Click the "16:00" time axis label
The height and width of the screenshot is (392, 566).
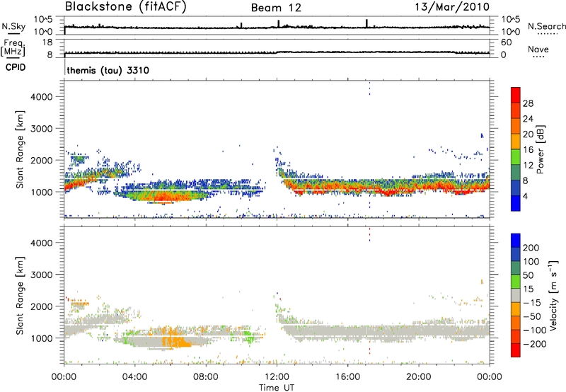tap(347, 377)
